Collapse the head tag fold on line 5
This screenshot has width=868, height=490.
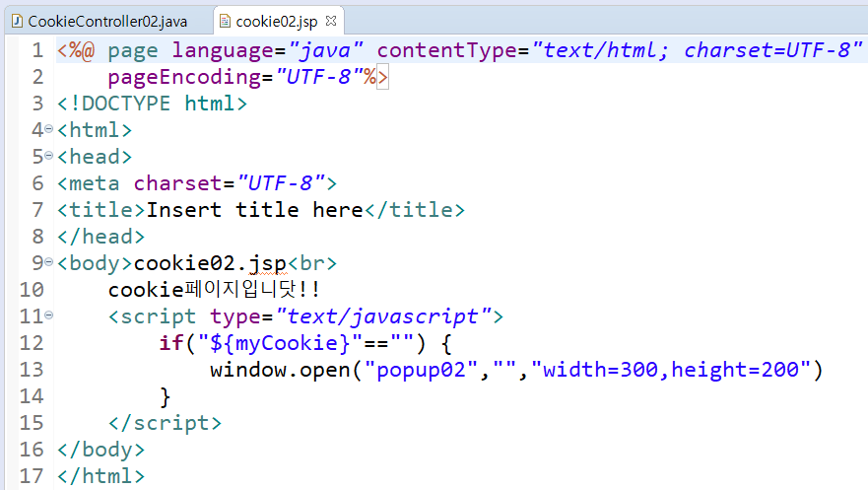[x=48, y=156]
